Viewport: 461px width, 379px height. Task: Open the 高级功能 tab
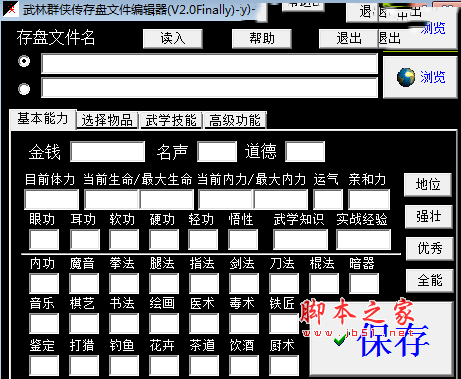pos(235,120)
